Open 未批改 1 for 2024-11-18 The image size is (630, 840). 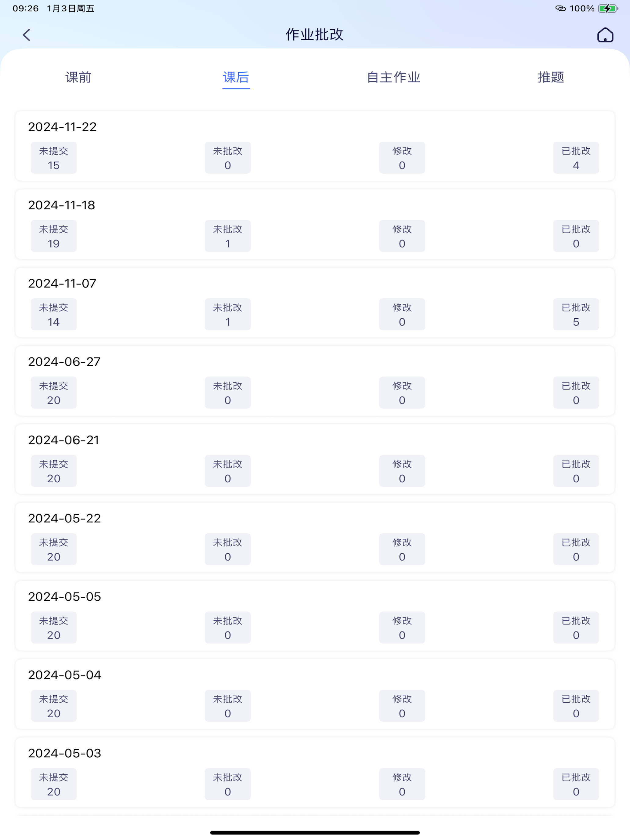click(x=227, y=236)
